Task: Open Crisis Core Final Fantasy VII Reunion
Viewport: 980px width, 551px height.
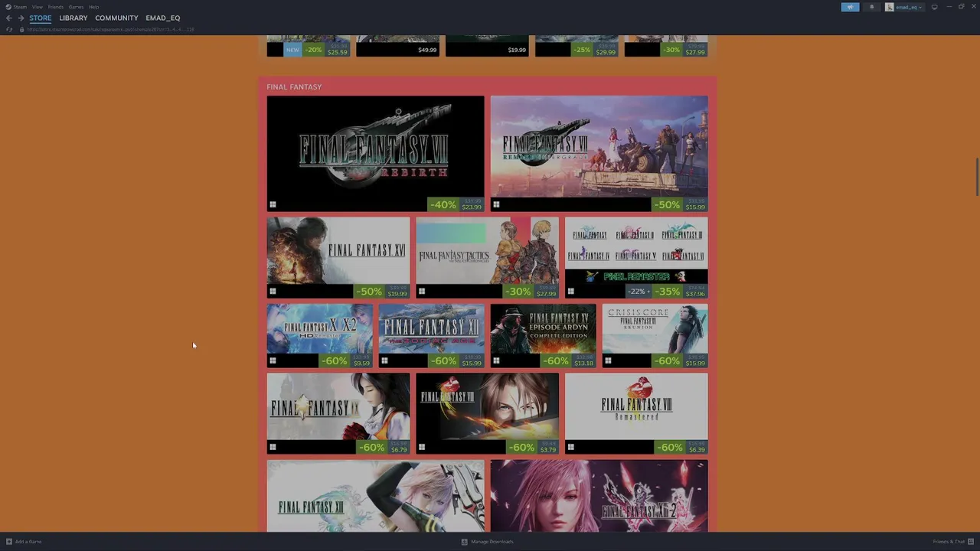Action: pyautogui.click(x=655, y=336)
